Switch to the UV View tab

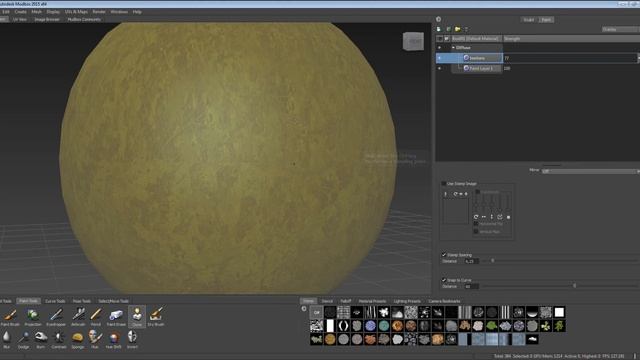click(20, 19)
